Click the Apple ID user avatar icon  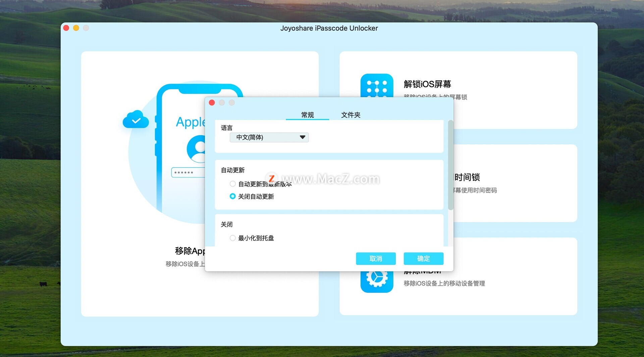click(196, 149)
